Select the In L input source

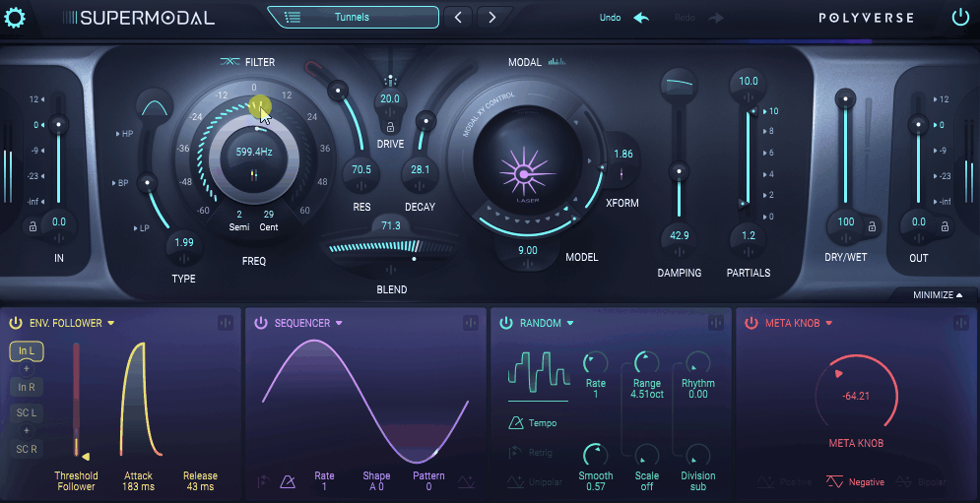coord(27,351)
